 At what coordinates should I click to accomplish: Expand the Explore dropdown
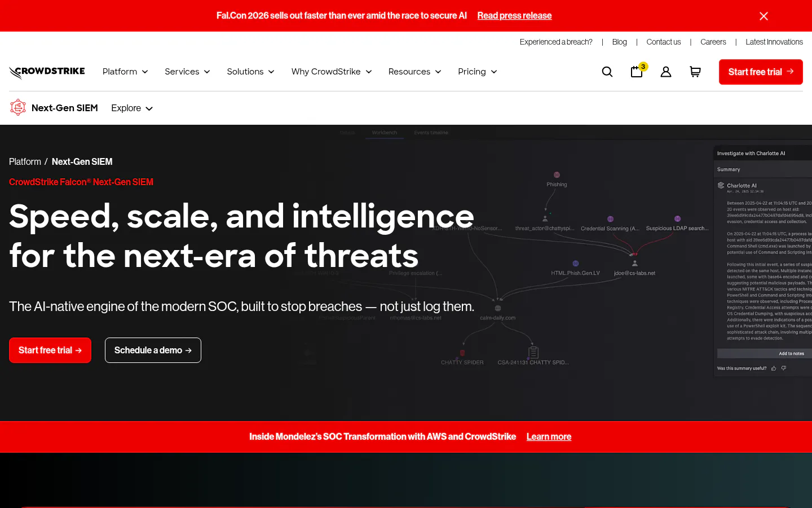[x=132, y=108]
